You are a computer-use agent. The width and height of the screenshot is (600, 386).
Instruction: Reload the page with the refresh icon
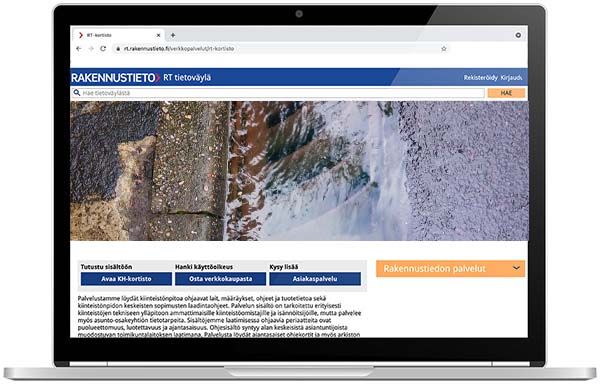pyautogui.click(x=103, y=49)
